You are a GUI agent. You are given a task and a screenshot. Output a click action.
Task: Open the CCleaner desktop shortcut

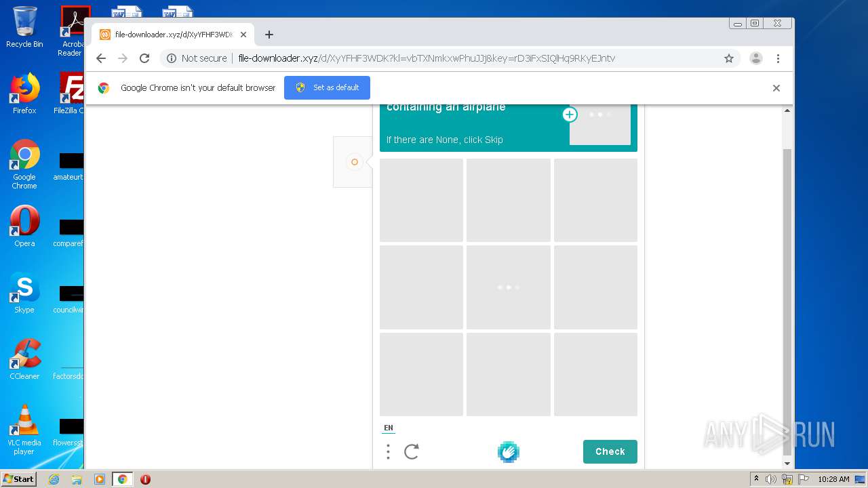24,359
